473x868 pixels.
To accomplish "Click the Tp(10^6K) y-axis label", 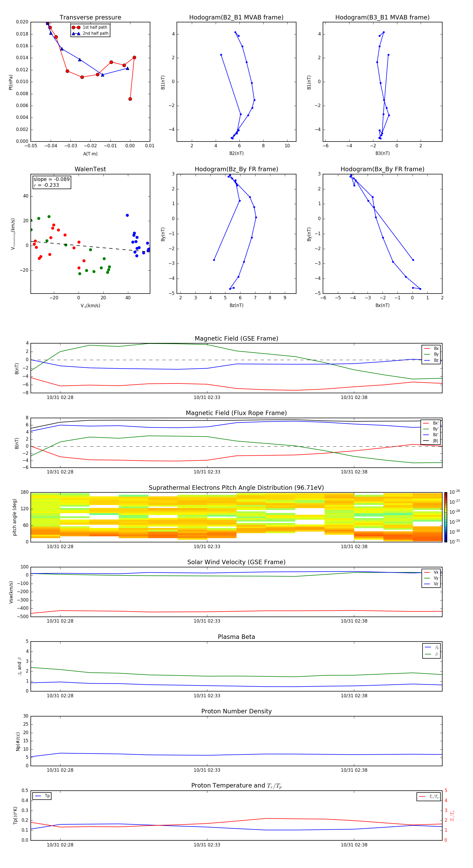I will click(x=15, y=816).
